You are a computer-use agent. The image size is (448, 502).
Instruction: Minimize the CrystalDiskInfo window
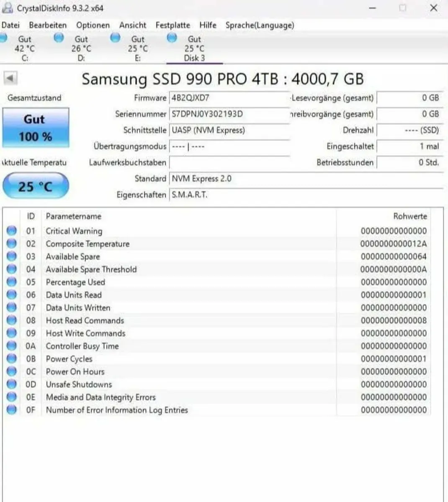pos(372,8)
